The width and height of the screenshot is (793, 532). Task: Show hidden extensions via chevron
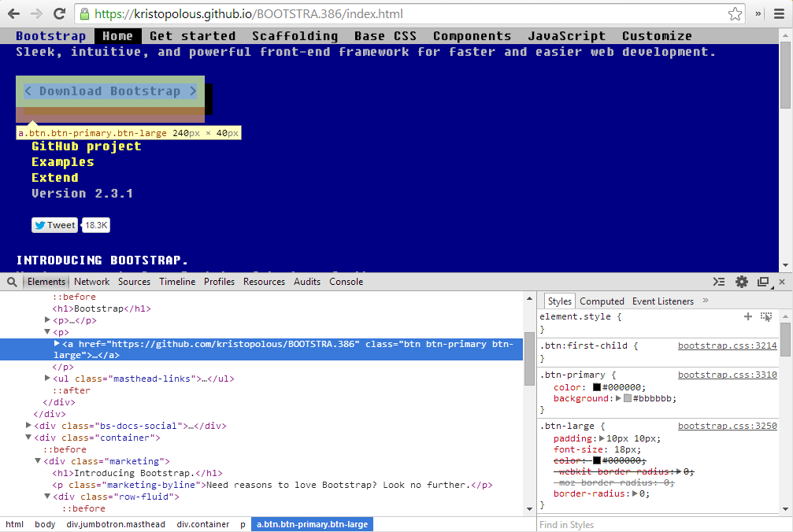(758, 13)
